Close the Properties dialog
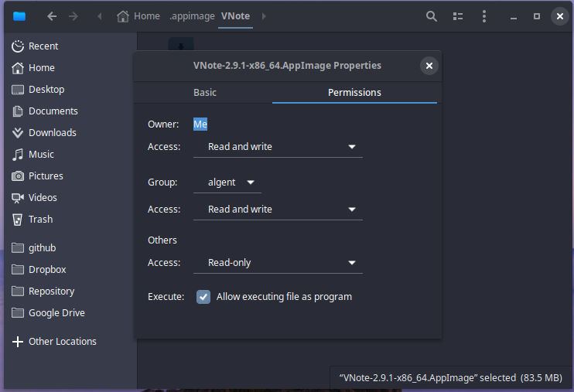574x392 pixels. 429,66
